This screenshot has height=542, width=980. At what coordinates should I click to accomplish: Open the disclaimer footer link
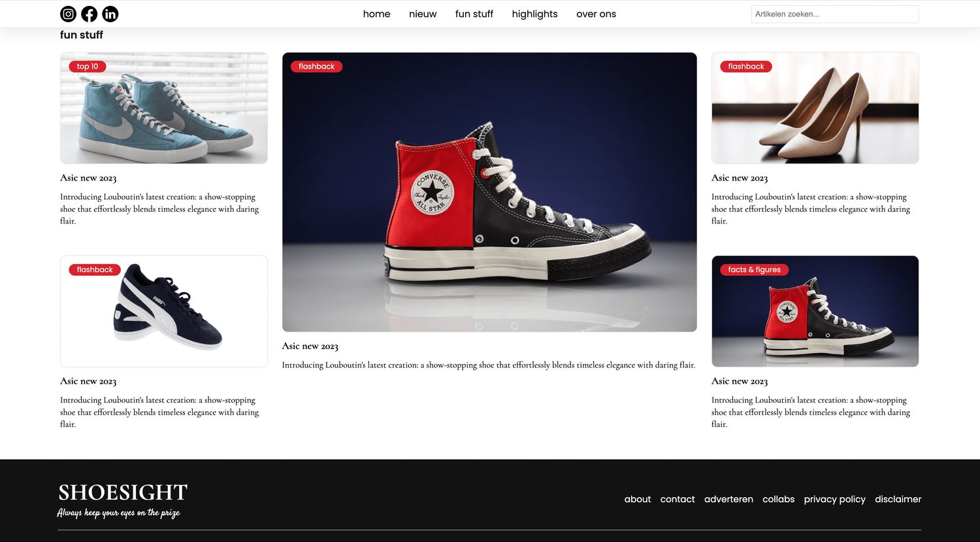click(898, 499)
